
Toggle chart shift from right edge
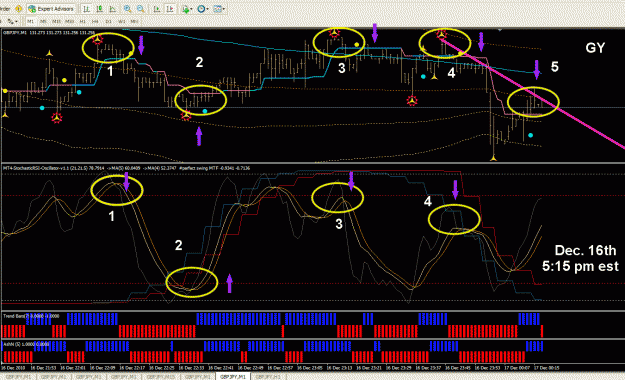tap(170, 9)
